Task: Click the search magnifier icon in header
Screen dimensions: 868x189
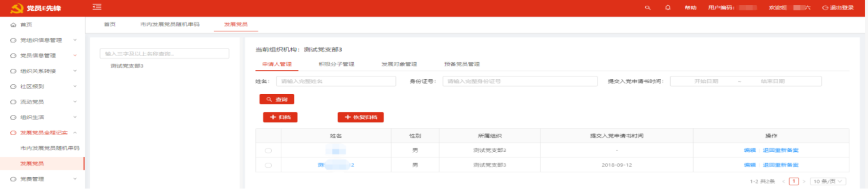Action: [x=648, y=8]
